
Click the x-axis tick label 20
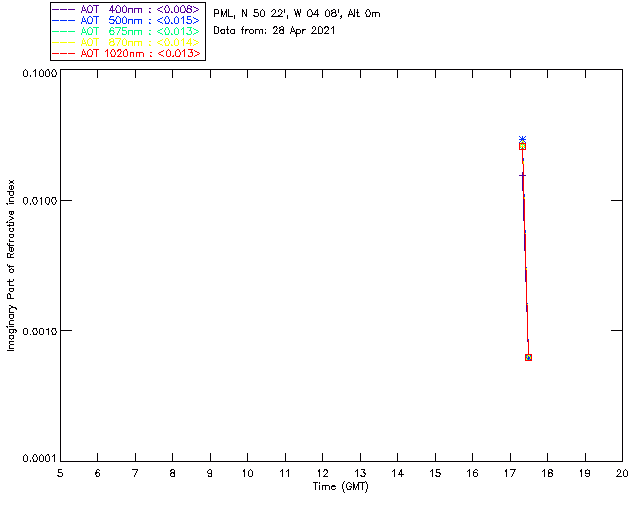(x=622, y=473)
